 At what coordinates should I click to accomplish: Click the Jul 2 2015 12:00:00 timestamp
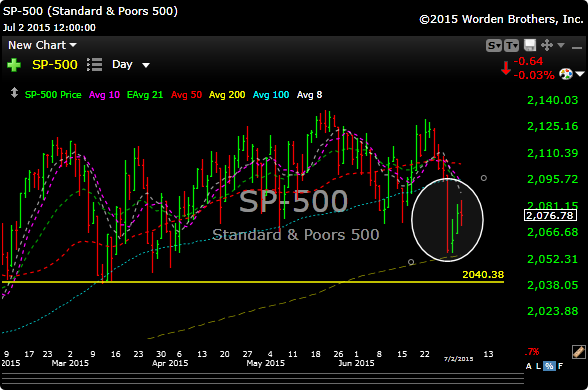click(x=49, y=27)
